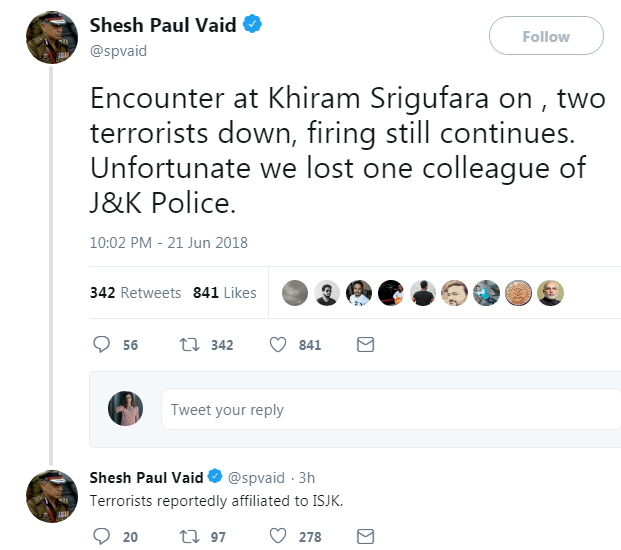621x550 pixels.
Task: Click the @spvaid handle under the name
Action: [x=118, y=50]
